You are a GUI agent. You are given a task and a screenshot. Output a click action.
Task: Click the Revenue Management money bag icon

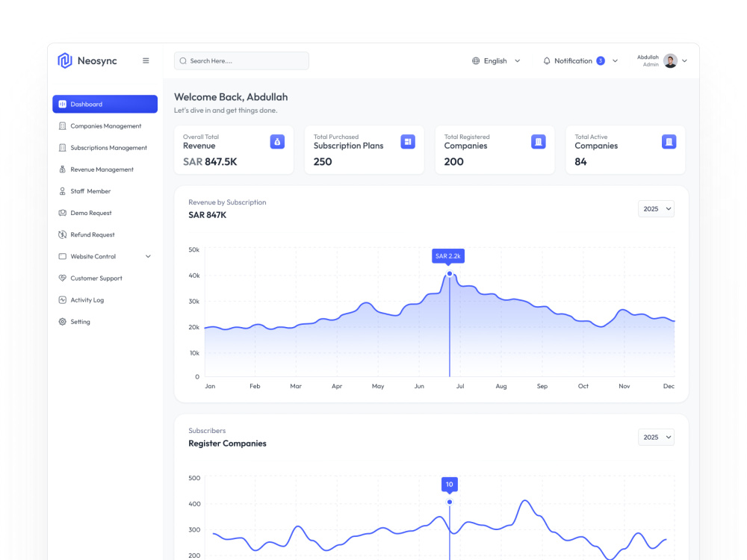[x=63, y=169]
